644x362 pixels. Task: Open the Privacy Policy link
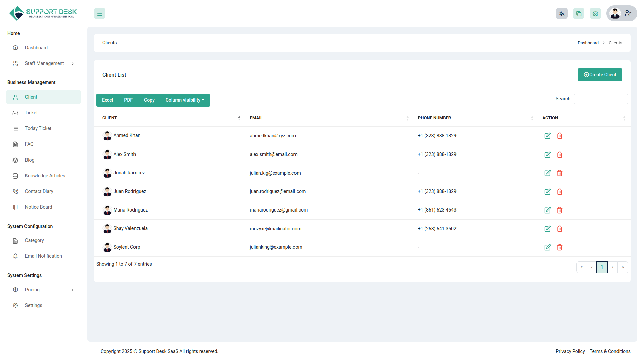[570, 351]
